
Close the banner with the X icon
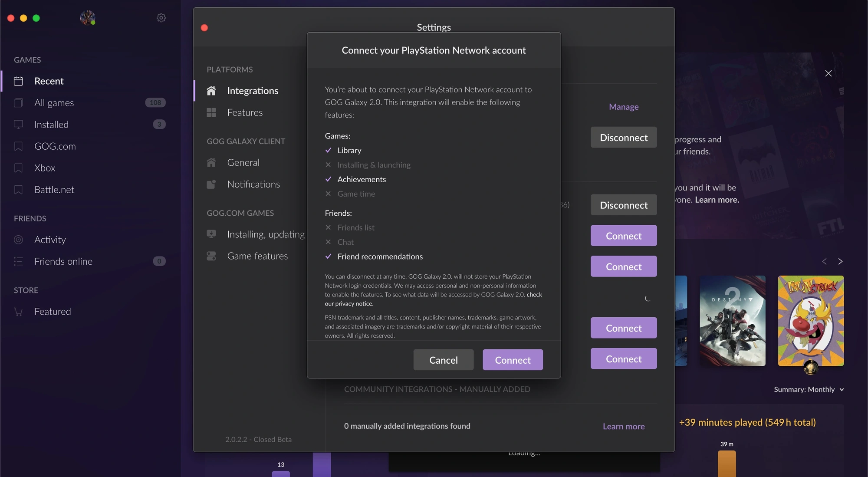(829, 73)
